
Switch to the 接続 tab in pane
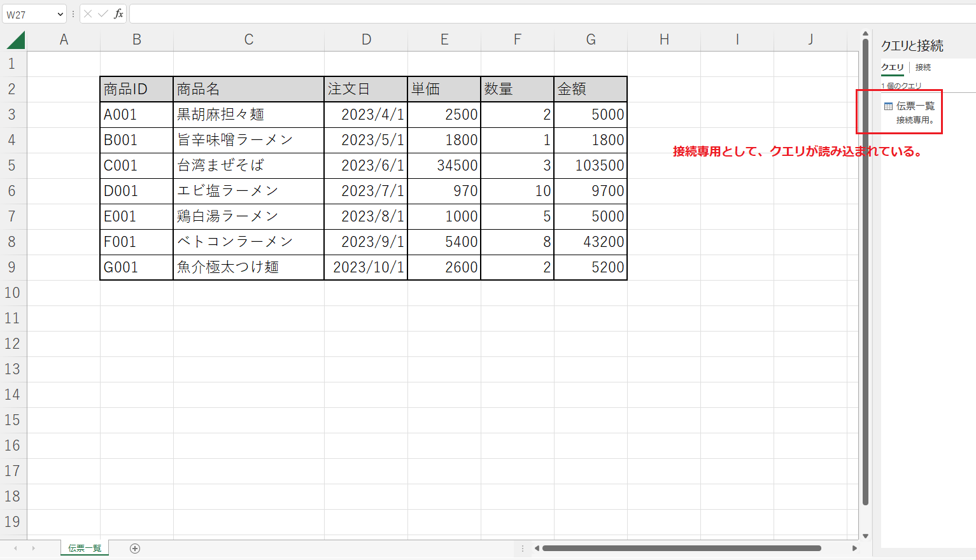923,67
